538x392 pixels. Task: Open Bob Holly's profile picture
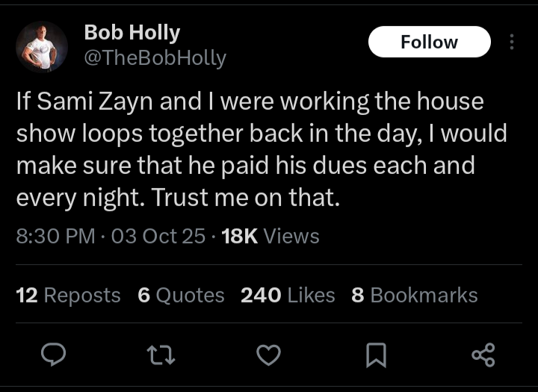pyautogui.click(x=42, y=46)
